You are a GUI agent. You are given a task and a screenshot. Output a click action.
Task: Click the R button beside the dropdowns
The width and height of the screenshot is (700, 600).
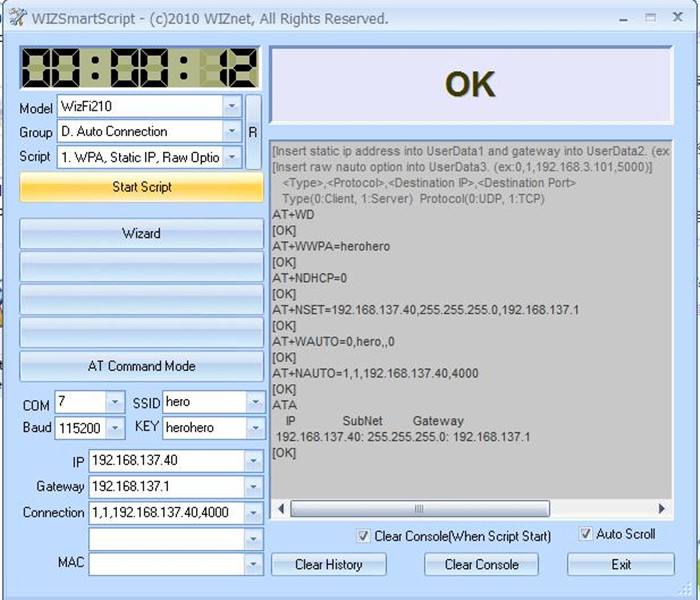(x=253, y=132)
